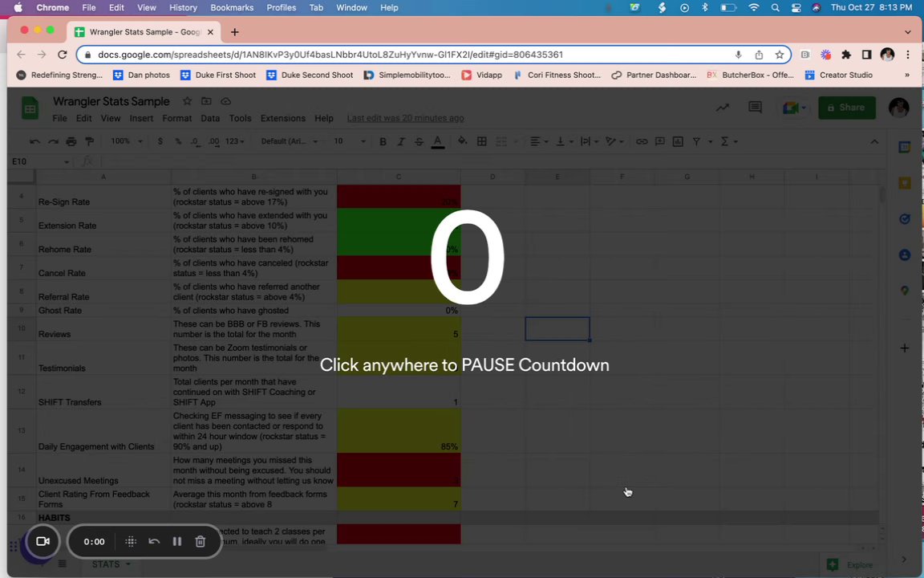This screenshot has height=578, width=924.
Task: Open the Chrome Extensions puzzle icon
Action: [x=846, y=55]
